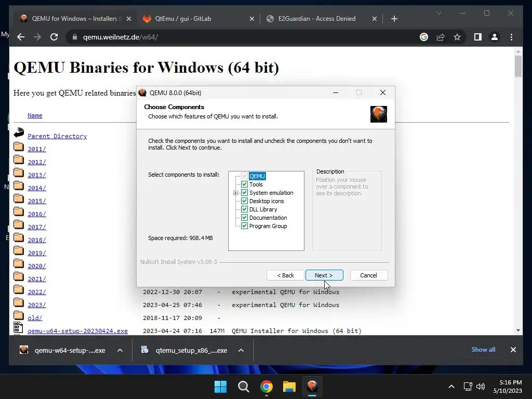This screenshot has width=532, height=399.
Task: Switch to QtEmu / gui GitLab tab
Action: click(x=198, y=19)
